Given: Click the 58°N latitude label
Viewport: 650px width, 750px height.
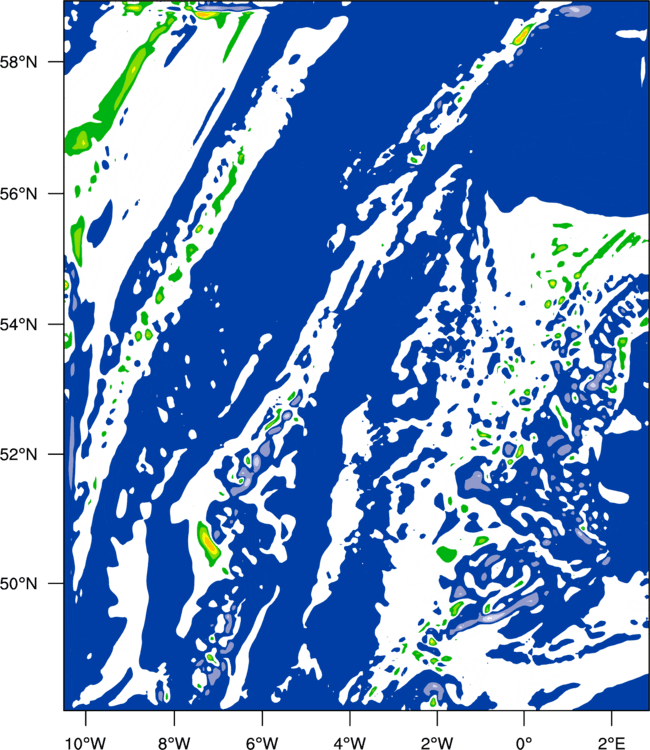Looking at the screenshot, I should tap(19, 62).
